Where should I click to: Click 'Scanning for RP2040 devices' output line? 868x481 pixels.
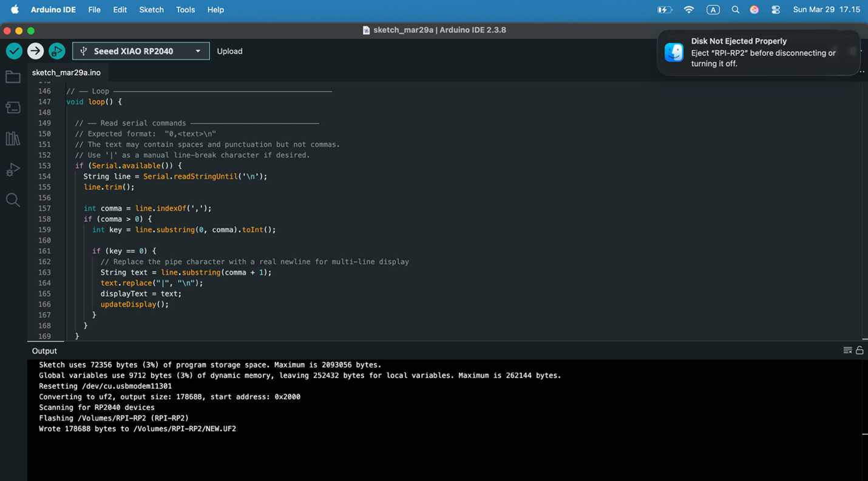click(x=97, y=408)
